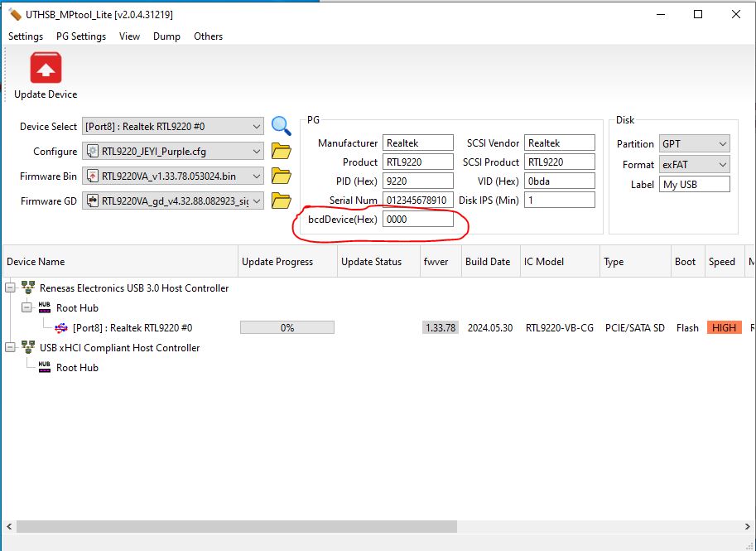756x551 pixels.
Task: Click the VID (Hex) input field
Action: pos(559,181)
